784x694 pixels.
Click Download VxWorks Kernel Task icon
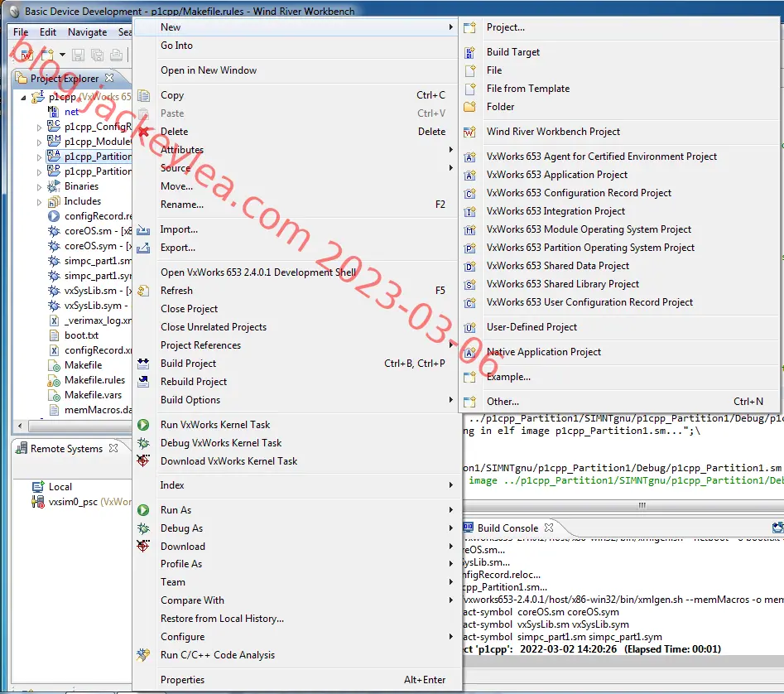[143, 461]
